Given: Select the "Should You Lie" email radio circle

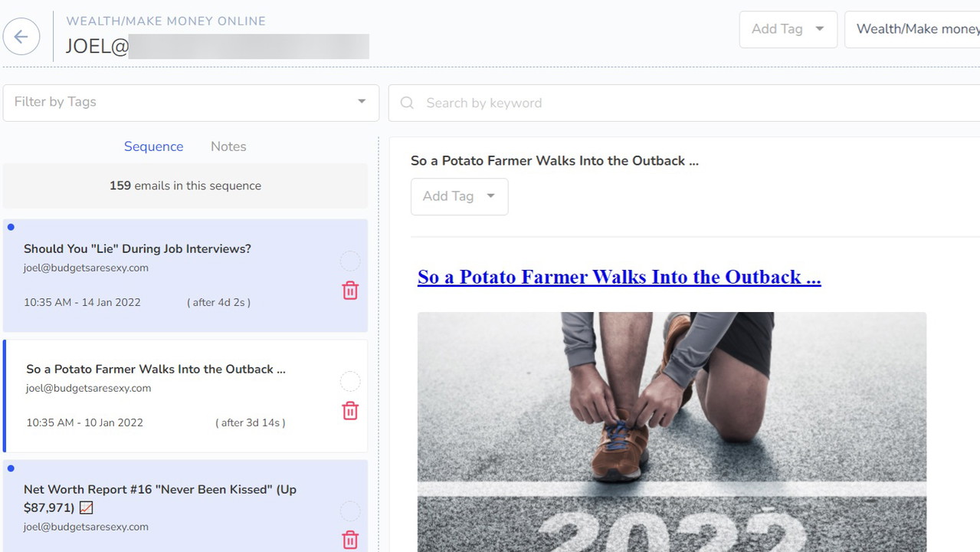Looking at the screenshot, I should (x=350, y=261).
